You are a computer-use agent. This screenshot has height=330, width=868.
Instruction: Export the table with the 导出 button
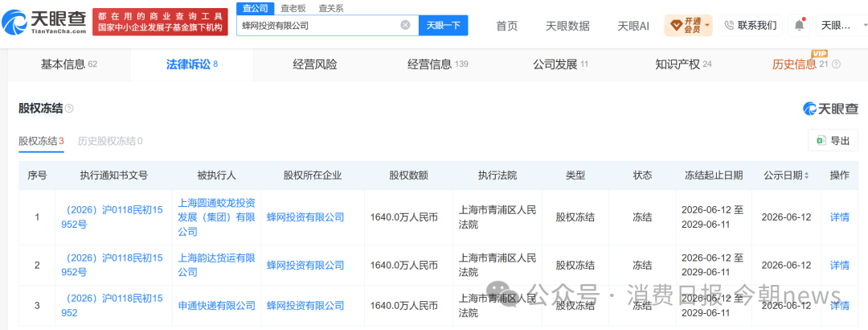tap(833, 140)
